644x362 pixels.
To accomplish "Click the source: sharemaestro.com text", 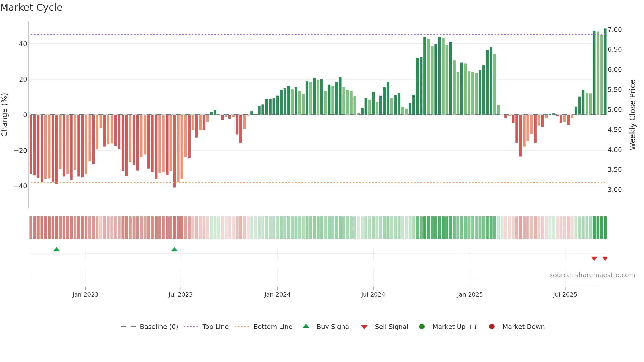I will tap(592, 275).
